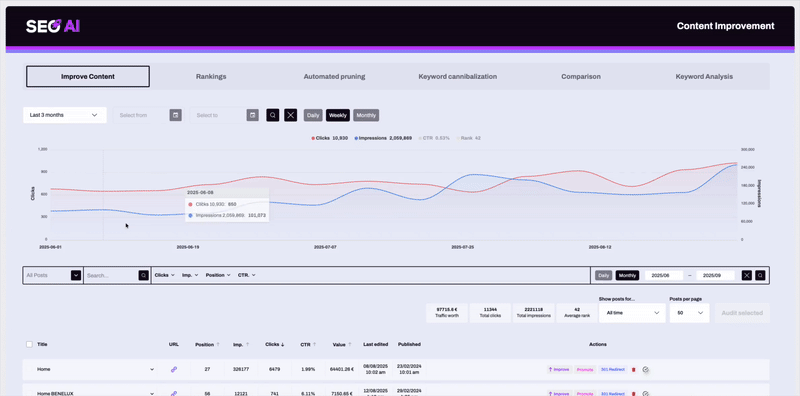Switch to the Automated pruning tab
Viewport: 800px width, 396px height.
(334, 77)
